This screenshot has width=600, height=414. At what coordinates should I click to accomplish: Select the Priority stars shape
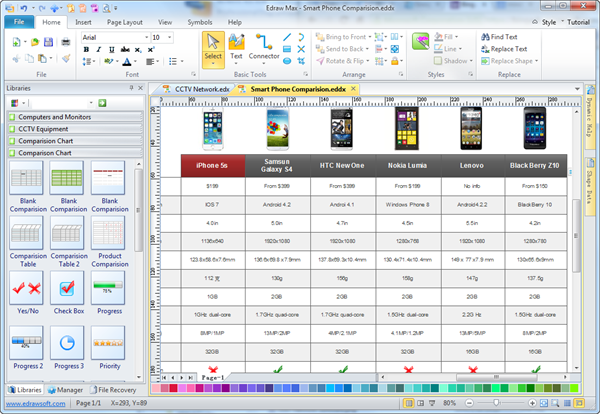coord(108,342)
